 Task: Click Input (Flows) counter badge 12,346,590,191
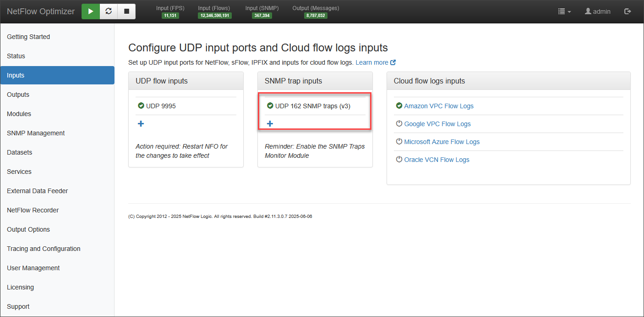[215, 16]
